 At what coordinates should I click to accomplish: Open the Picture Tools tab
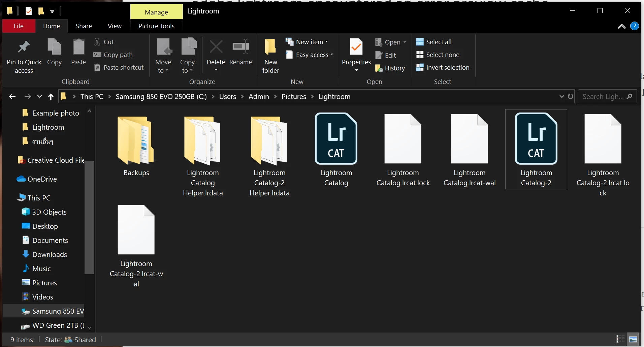click(x=156, y=26)
